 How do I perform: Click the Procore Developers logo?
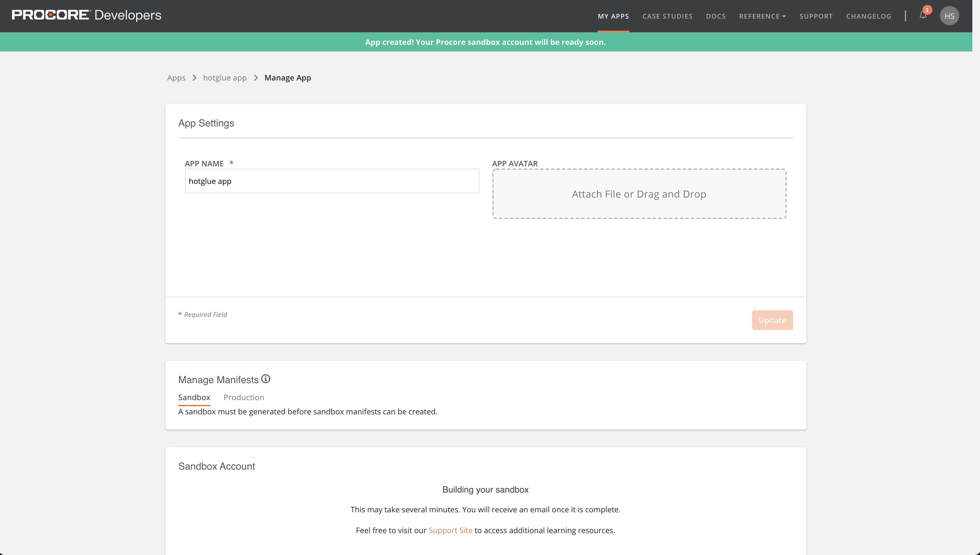[87, 15]
